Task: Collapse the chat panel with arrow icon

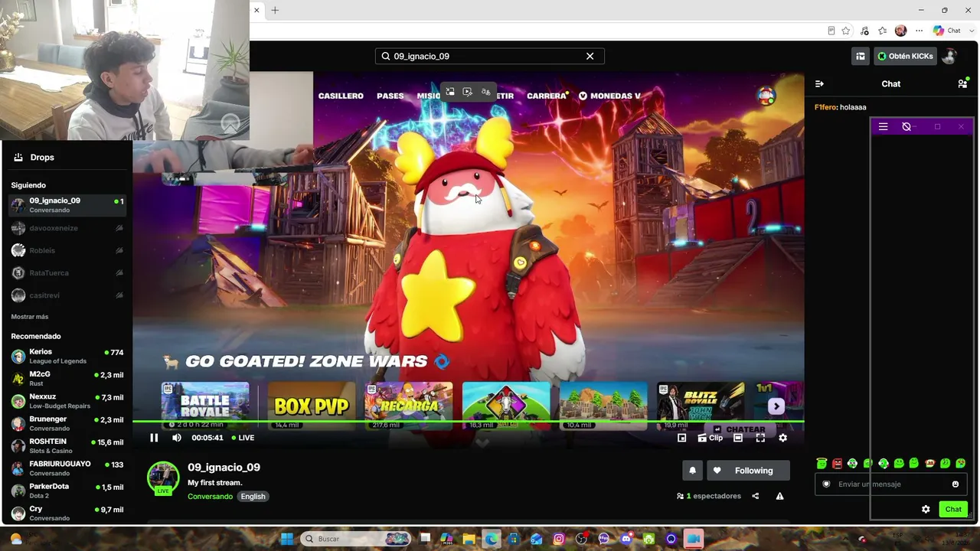Action: coord(819,83)
